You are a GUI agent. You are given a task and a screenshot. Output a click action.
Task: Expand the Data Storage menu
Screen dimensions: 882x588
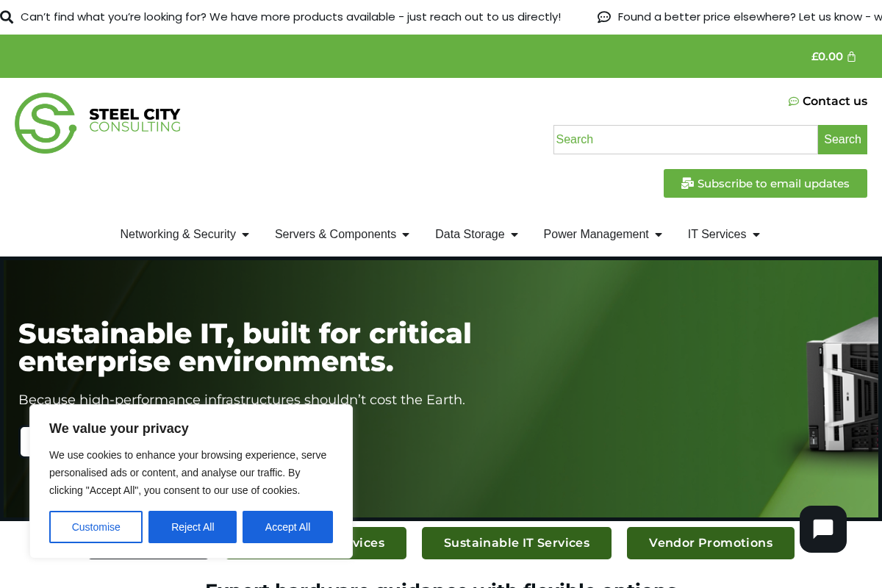pos(476,234)
